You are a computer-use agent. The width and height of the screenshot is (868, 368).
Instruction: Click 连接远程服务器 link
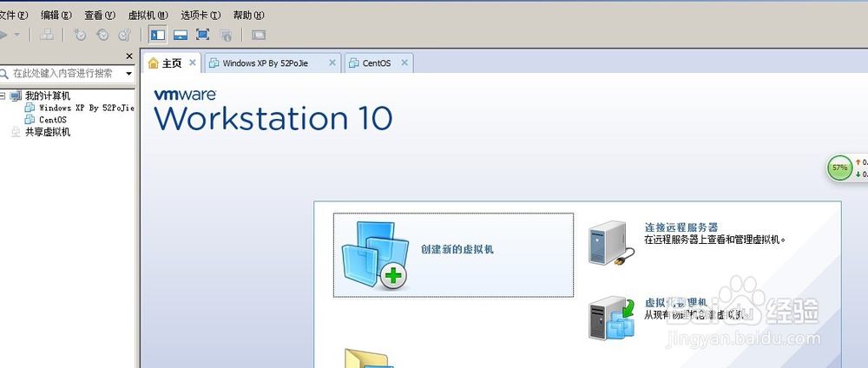681,227
